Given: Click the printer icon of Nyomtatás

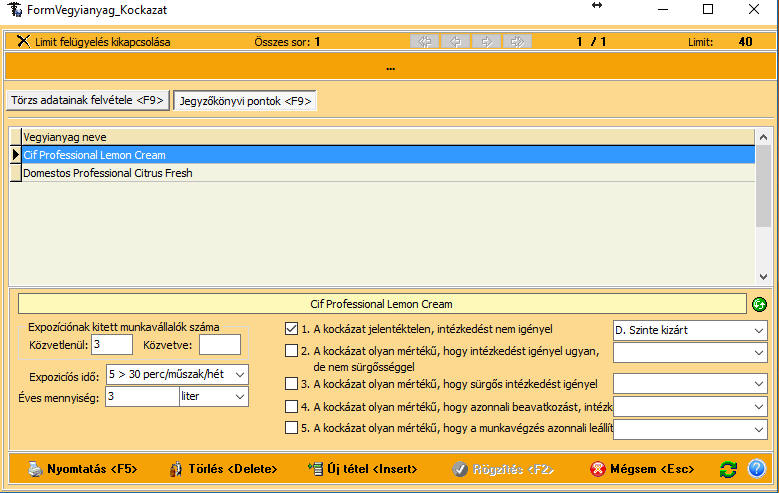Looking at the screenshot, I should pyautogui.click(x=35, y=469).
